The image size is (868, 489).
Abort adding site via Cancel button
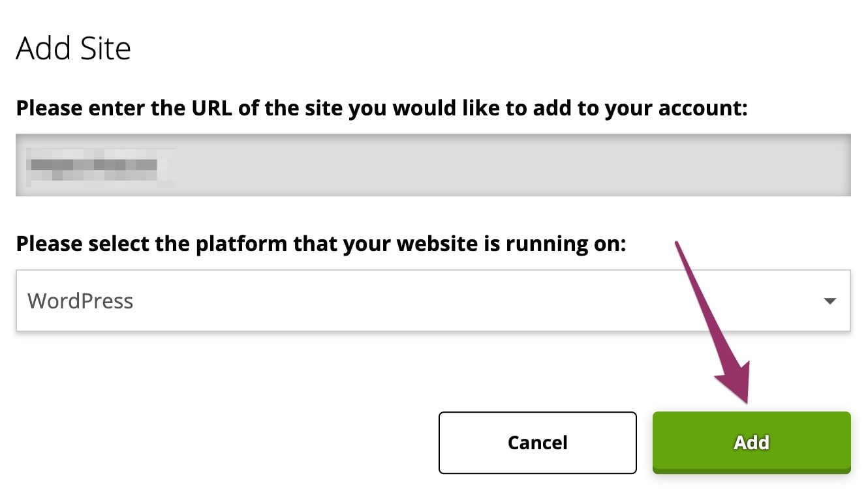click(x=537, y=443)
